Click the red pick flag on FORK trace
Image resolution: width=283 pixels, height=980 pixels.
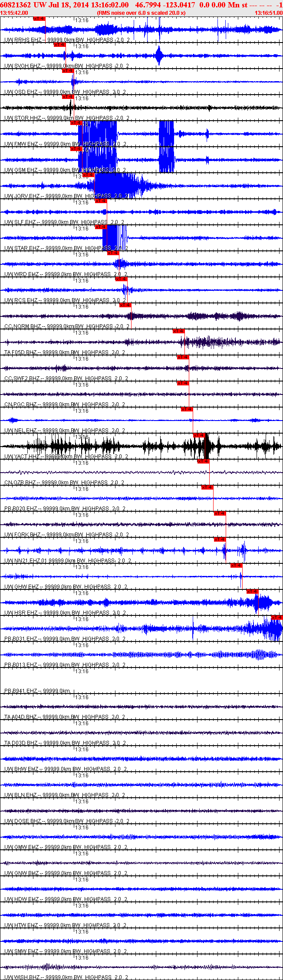[x=220, y=513]
